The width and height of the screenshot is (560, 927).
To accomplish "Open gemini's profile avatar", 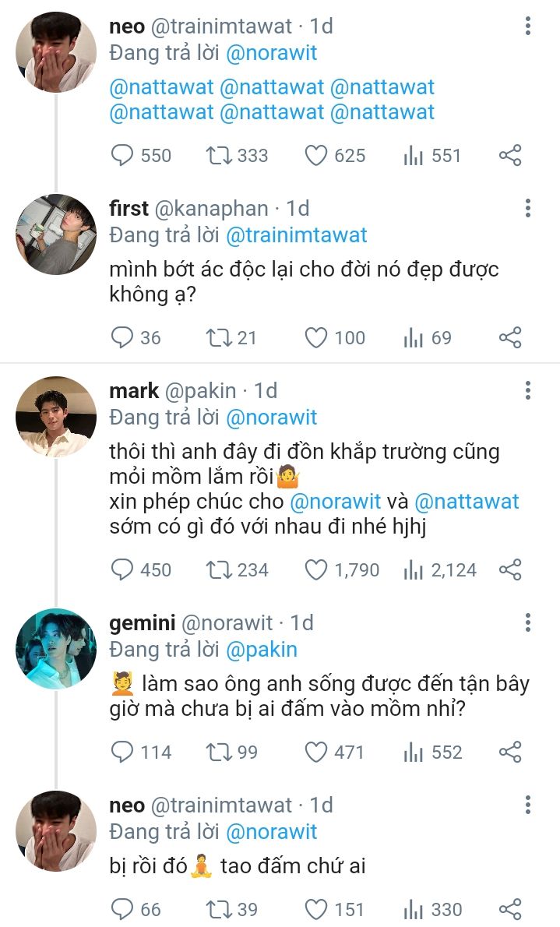I will pyautogui.click(x=56, y=649).
